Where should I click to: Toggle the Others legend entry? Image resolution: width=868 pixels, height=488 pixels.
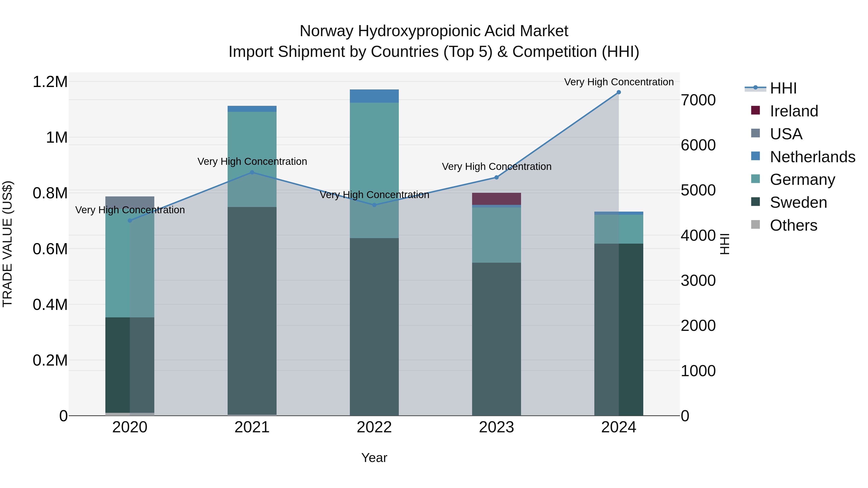click(x=784, y=225)
